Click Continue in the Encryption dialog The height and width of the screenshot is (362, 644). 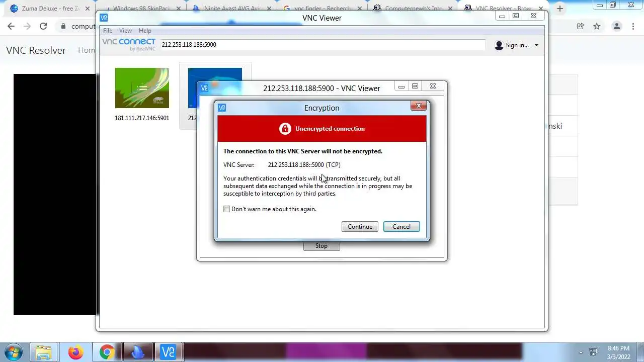click(360, 227)
